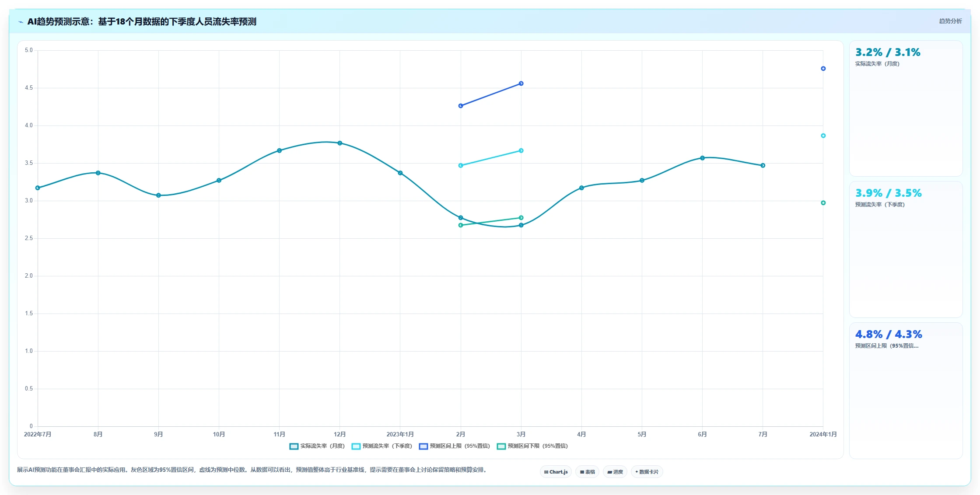Select the 2023年1月 actual rate data point
The width and height of the screenshot is (980, 495).
point(400,173)
